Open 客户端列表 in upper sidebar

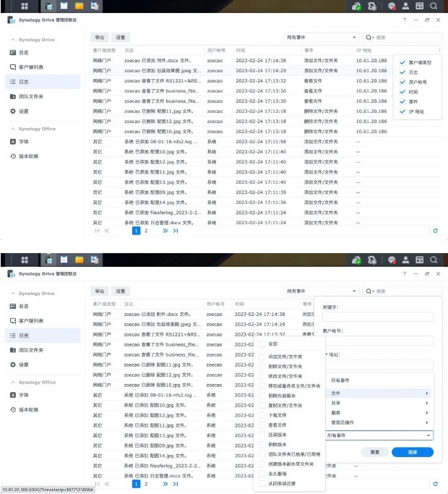(x=43, y=67)
